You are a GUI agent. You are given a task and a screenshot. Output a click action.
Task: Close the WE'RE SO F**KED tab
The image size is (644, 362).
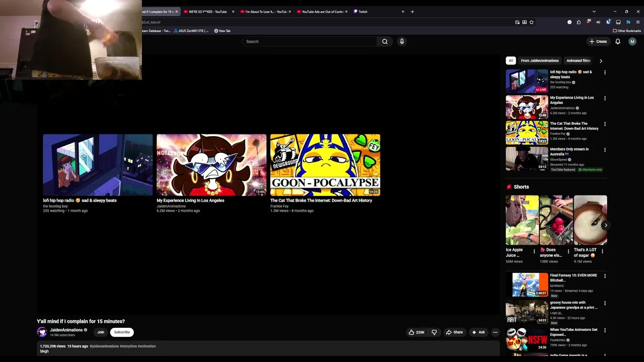point(233,12)
